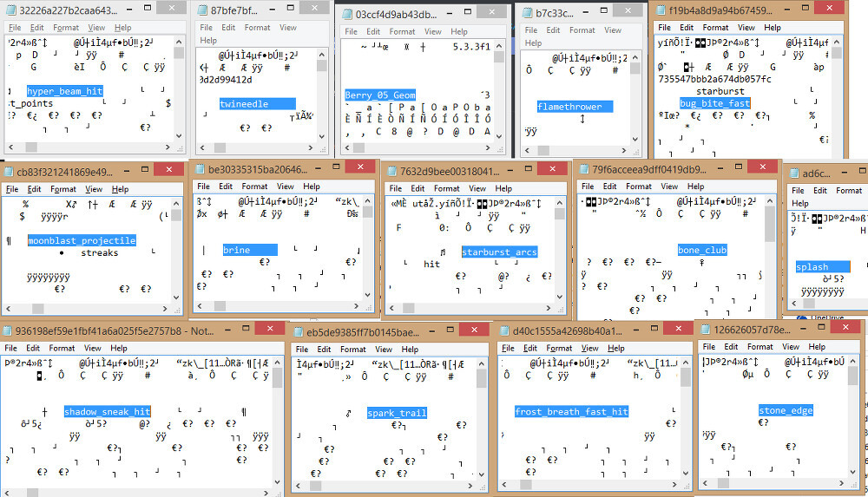Click the vertical scrollbar in window 79f6acceea9dff0419db9
The height and width of the screenshot is (497, 868).
[770, 260]
